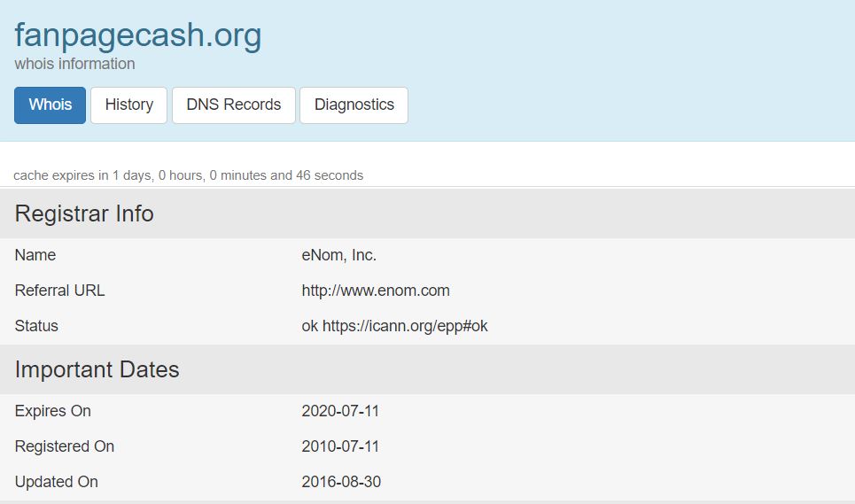The image size is (855, 504).
Task: Click the registered date 2010-07-11
Action: [x=340, y=446]
